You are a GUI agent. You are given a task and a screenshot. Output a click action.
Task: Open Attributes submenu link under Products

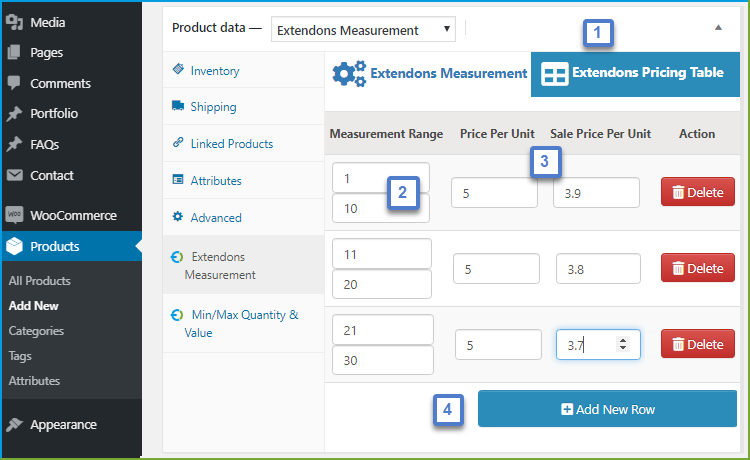click(x=34, y=381)
